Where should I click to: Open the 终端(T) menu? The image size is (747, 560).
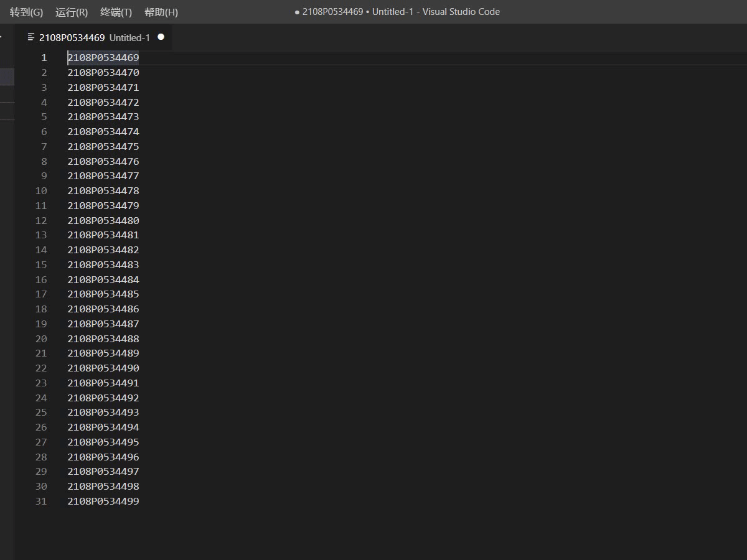tap(116, 12)
